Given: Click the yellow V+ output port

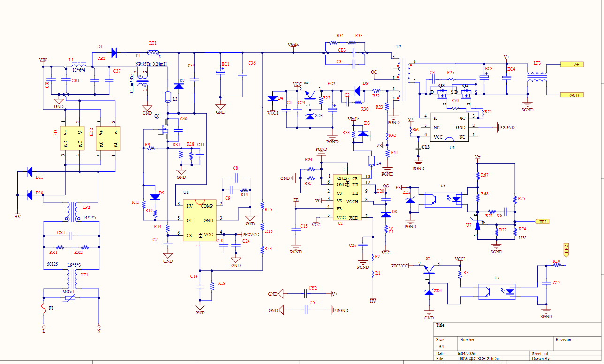Looking at the screenshot, I should tap(572, 64).
